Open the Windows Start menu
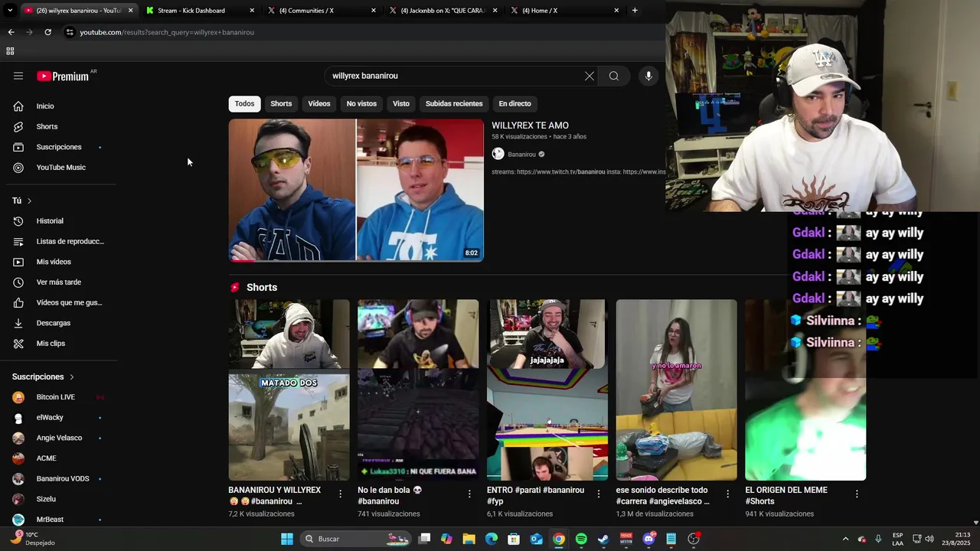The height and width of the screenshot is (551, 980). (x=287, y=539)
